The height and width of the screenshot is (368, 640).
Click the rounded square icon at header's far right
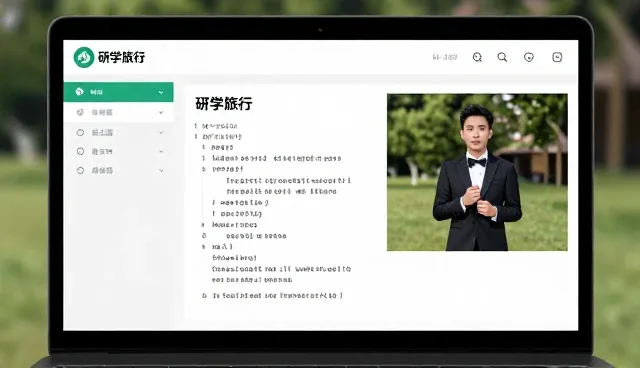click(557, 57)
